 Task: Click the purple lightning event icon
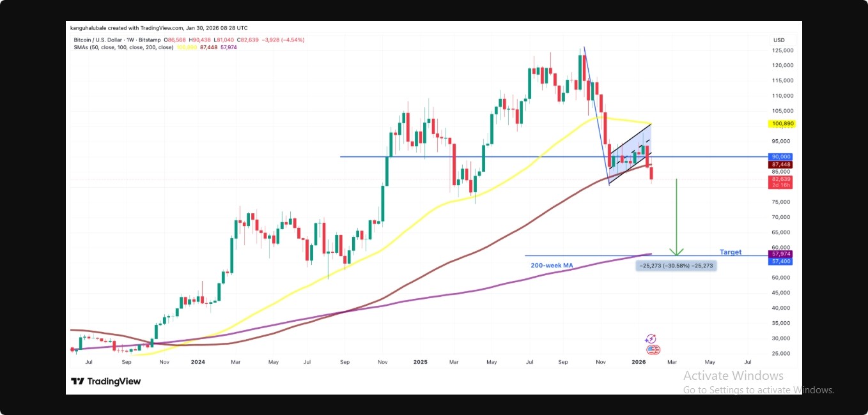[x=651, y=339]
